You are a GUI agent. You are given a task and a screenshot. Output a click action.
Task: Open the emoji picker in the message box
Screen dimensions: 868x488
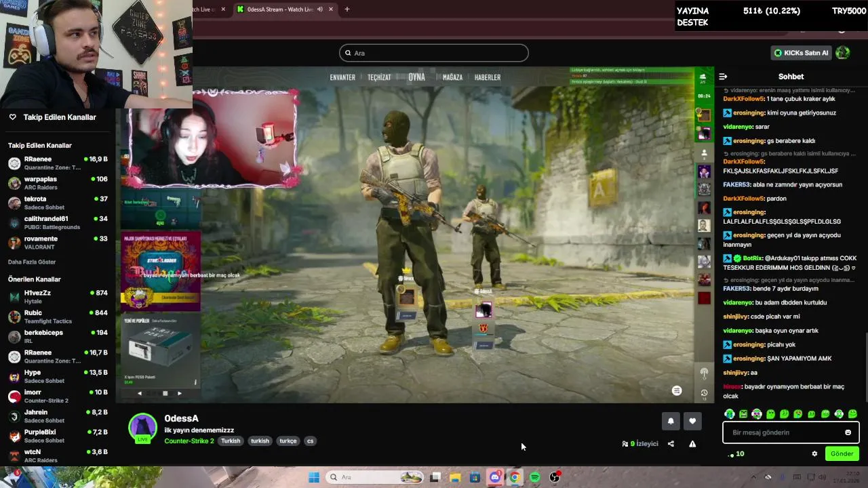[x=848, y=432]
